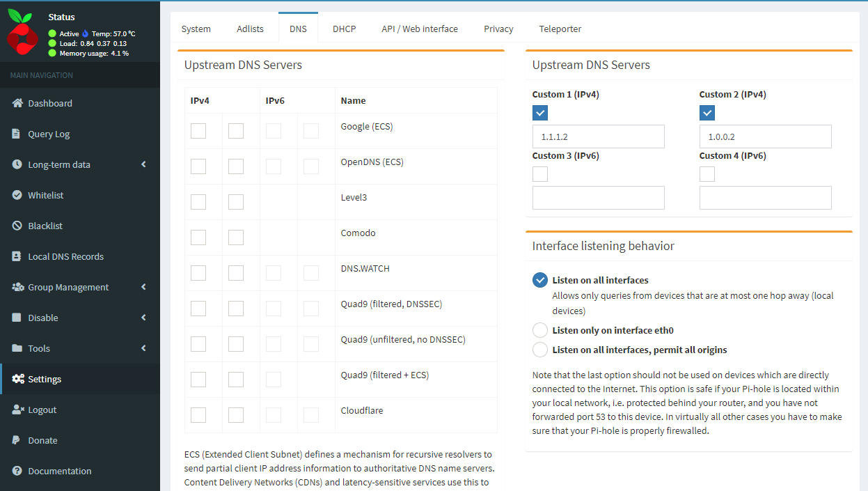Screen dimensions: 868x491
Task: Click the green Load status dot
Action: point(52,43)
